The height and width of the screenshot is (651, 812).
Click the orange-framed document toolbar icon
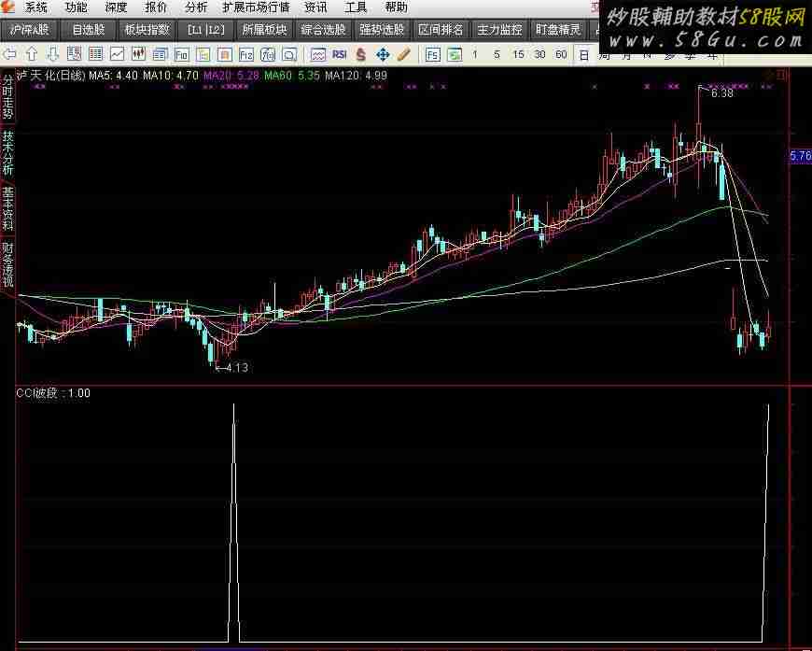224,54
